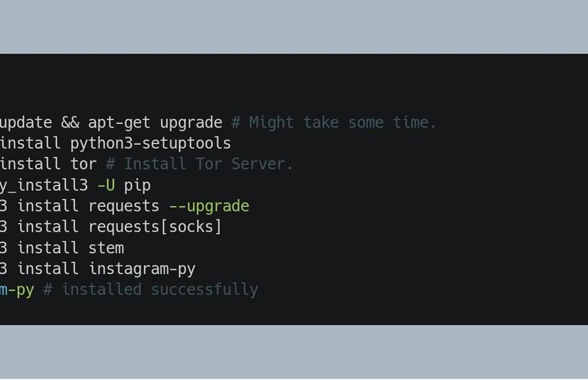Screen dimensions: 588x380
Task: Click 'install' on the stem line
Action: pyautogui.click(x=48, y=248)
